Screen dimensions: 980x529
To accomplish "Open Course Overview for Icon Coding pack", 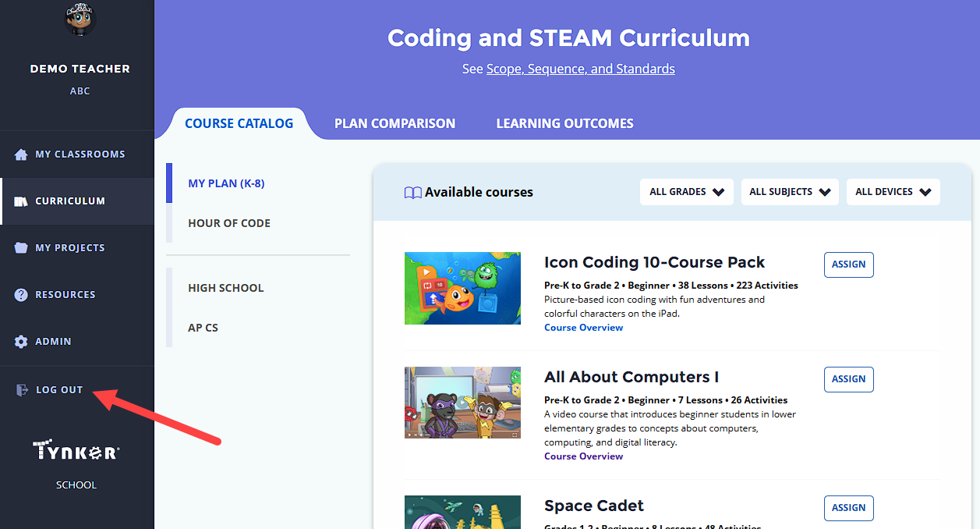I will [x=584, y=328].
